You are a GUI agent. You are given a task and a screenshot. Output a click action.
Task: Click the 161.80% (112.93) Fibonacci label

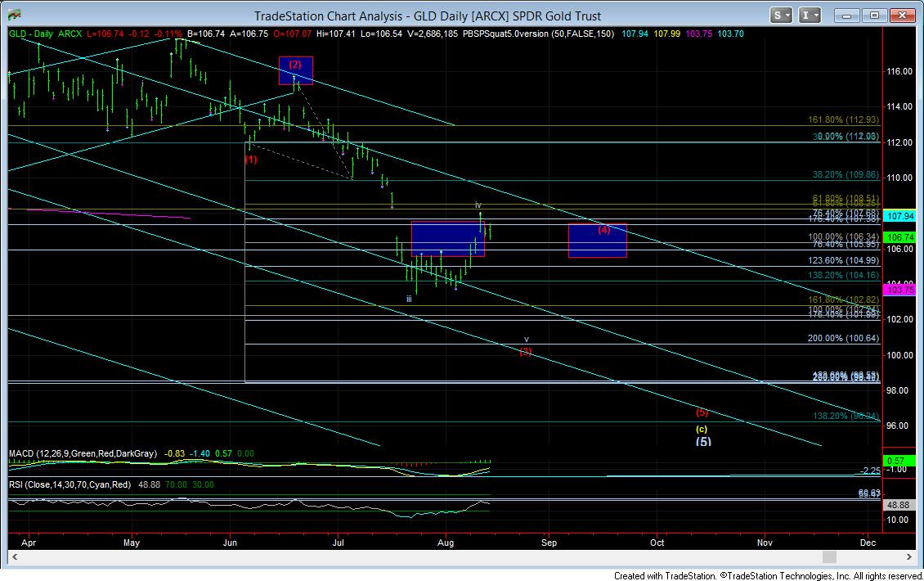(843, 119)
